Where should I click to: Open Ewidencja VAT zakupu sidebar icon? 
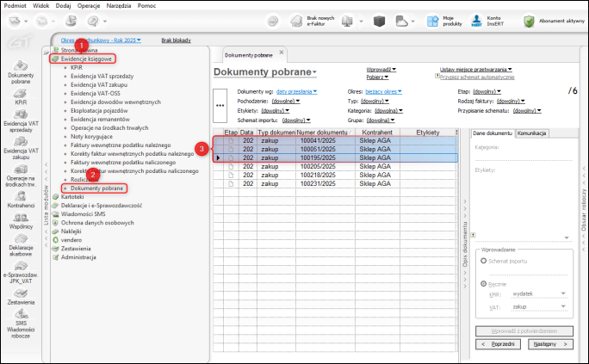21,148
